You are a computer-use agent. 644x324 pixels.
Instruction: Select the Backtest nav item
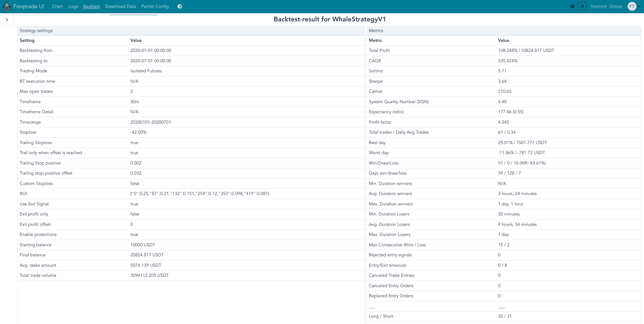pyautogui.click(x=92, y=6)
